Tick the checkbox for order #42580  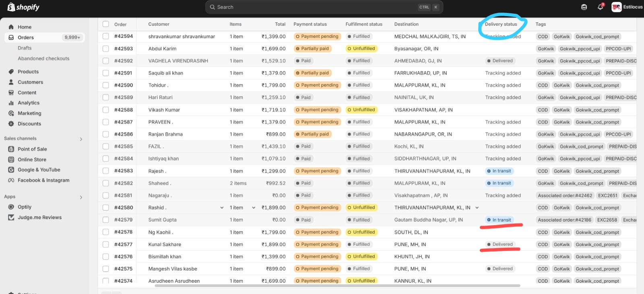pos(105,208)
